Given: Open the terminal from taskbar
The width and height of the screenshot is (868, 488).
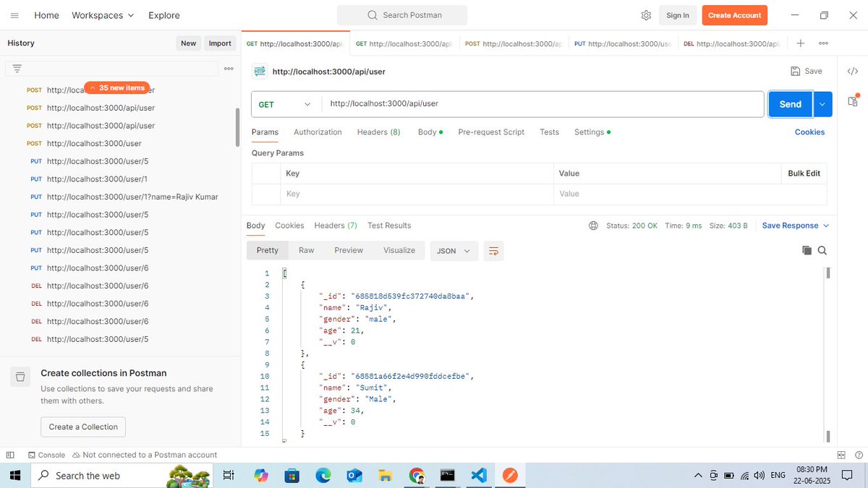Looking at the screenshot, I should (x=448, y=475).
